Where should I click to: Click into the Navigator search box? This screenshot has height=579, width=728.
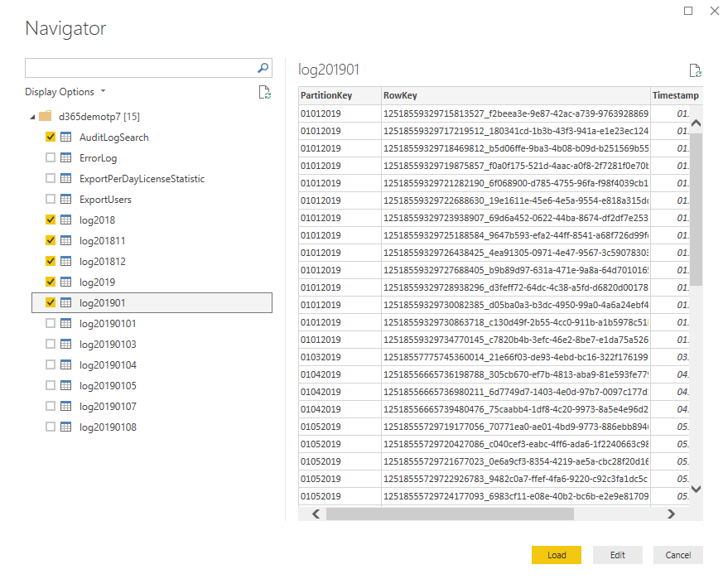click(141, 69)
